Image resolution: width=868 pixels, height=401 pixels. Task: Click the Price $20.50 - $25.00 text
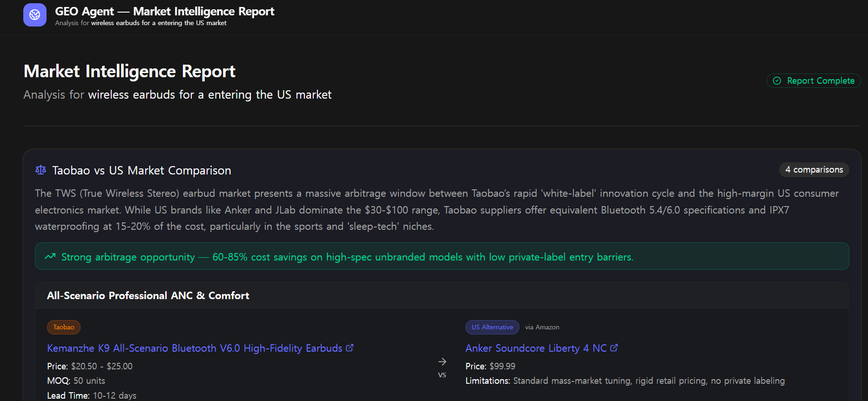coord(90,366)
